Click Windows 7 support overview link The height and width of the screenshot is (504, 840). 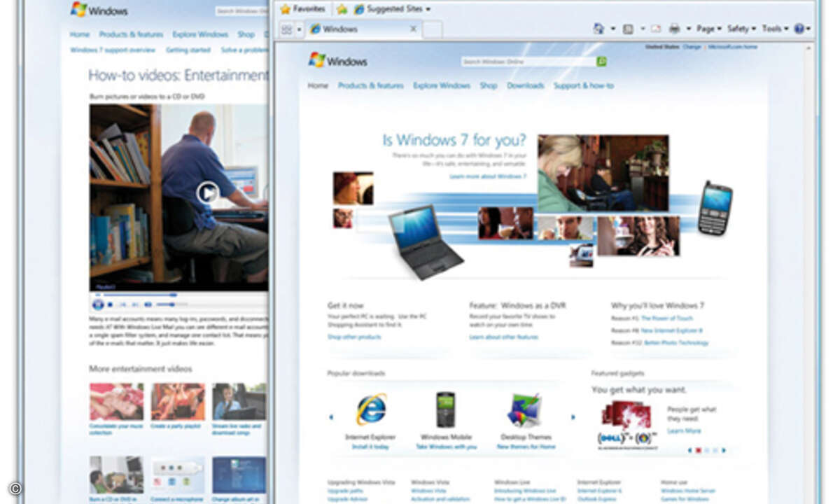113,50
